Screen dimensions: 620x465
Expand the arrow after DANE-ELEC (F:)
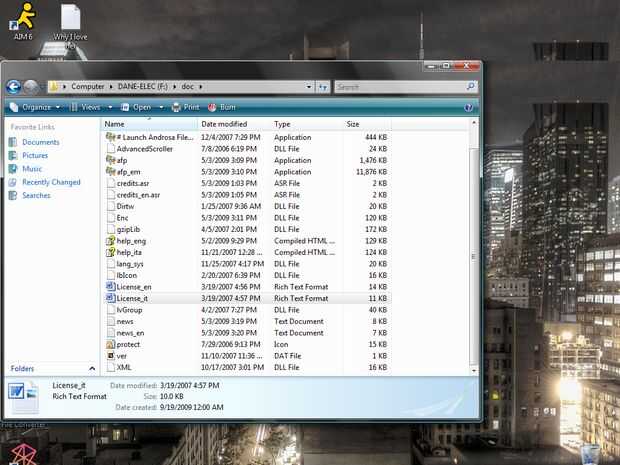174,87
